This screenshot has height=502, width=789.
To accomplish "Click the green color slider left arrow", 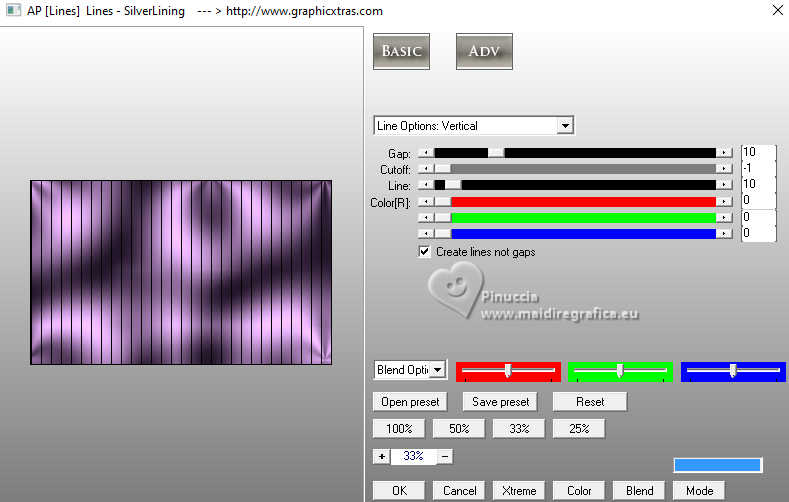I will click(x=426, y=218).
